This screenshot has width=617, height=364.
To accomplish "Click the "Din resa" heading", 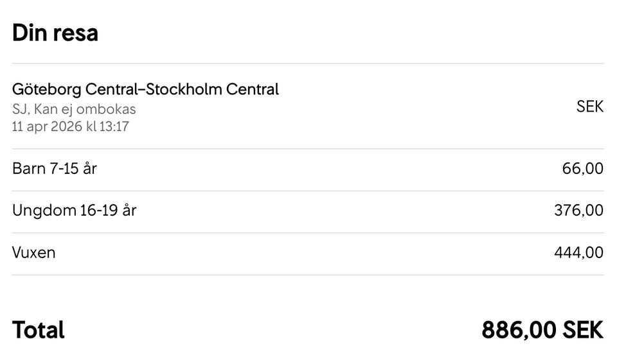I will 55,32.
